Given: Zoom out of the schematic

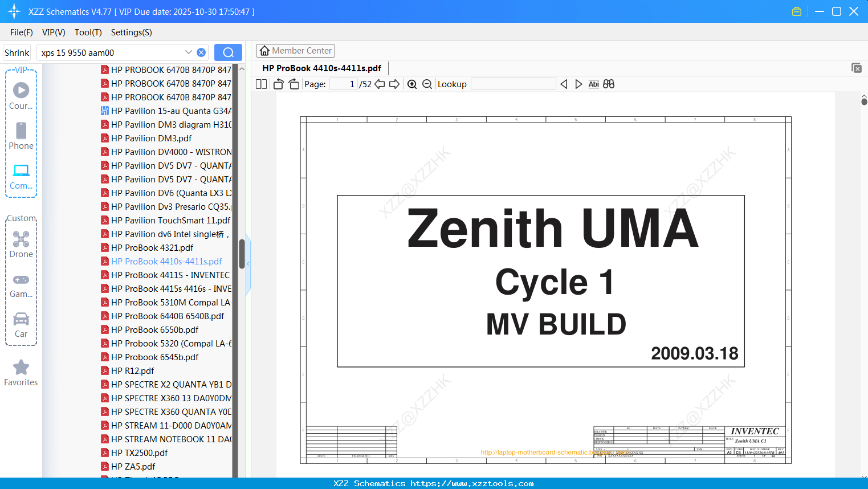Looking at the screenshot, I should click(427, 84).
